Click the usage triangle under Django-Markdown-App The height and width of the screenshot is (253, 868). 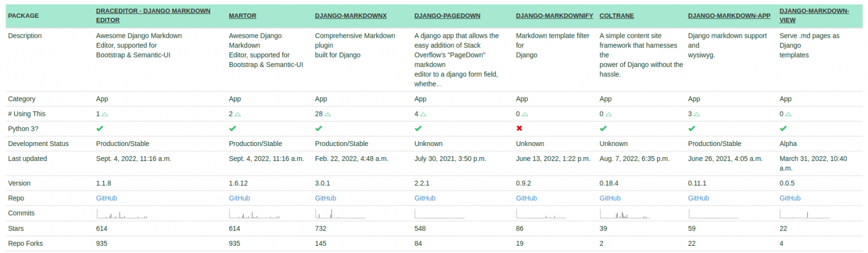point(697,114)
